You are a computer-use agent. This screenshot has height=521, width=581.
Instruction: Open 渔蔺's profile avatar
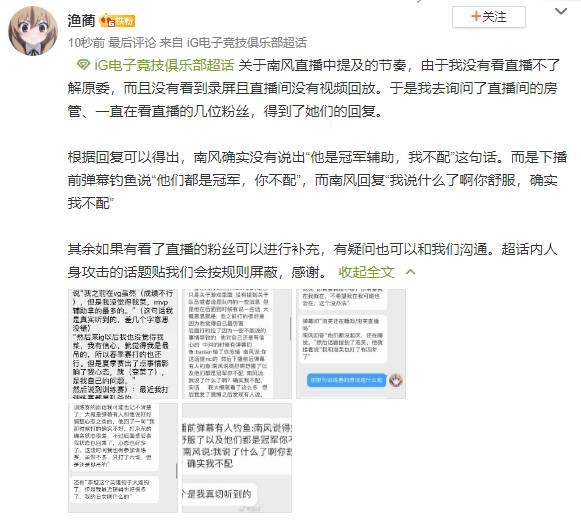pos(33,31)
